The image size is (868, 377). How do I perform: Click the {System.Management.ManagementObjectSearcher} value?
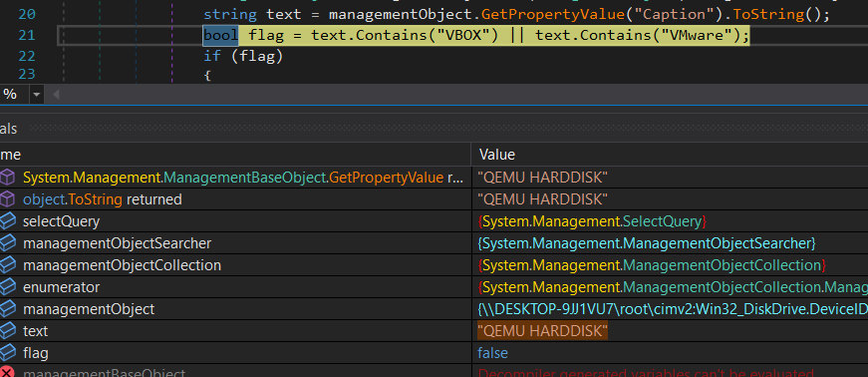(647, 242)
